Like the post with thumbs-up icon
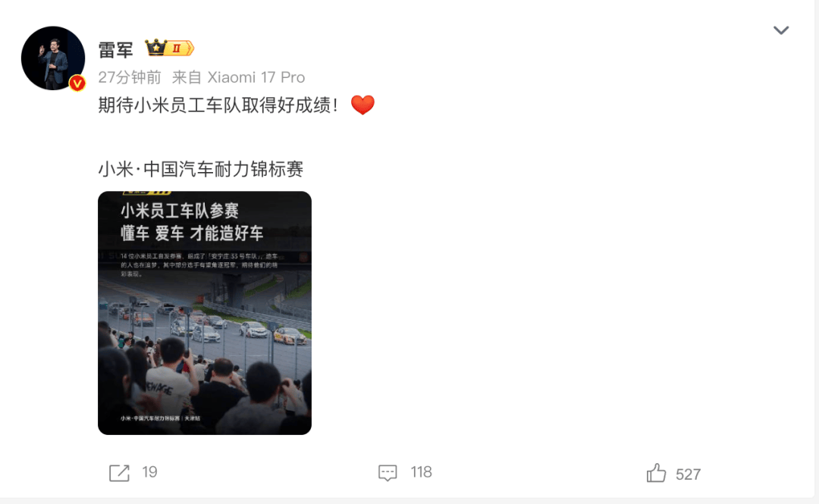 [656, 473]
